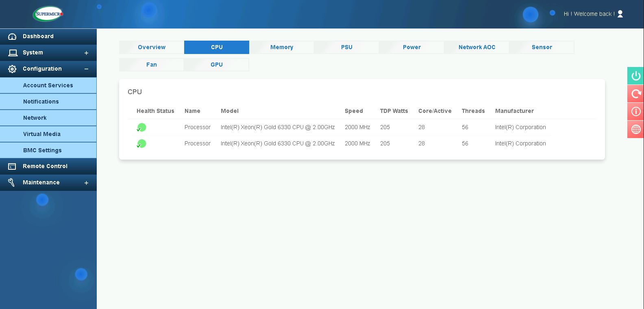Expand the System menu plus sign

[x=86, y=53]
